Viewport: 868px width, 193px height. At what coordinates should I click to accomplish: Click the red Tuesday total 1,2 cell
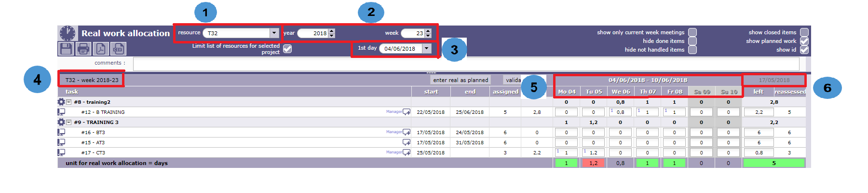594,163
